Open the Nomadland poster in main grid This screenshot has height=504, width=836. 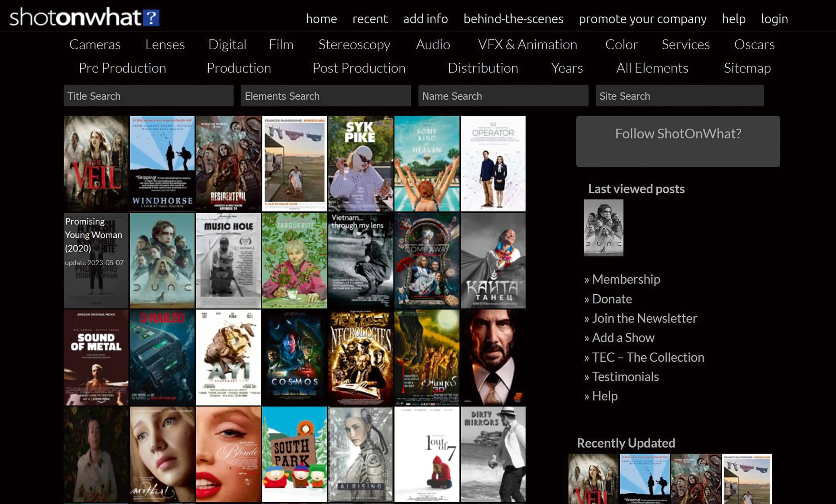295,163
